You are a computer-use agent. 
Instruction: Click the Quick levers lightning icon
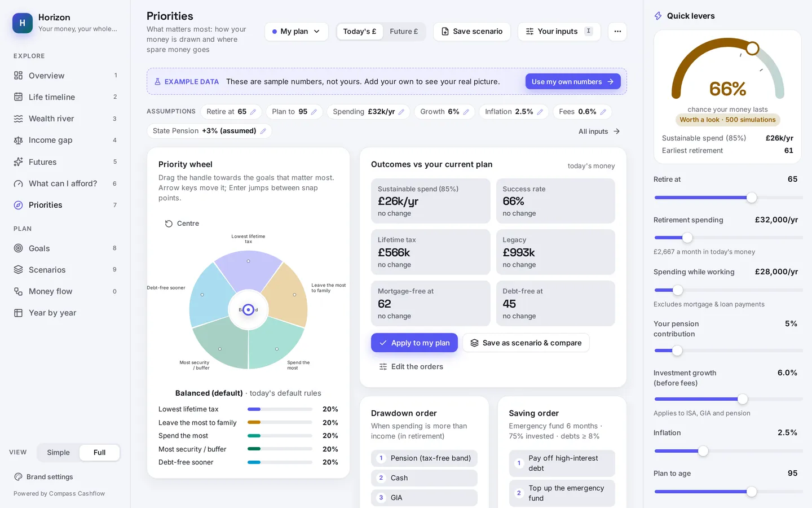point(658,16)
